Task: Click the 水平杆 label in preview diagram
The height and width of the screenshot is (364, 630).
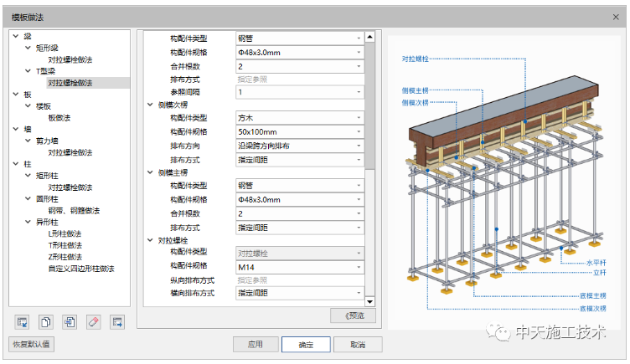Action: [596, 263]
